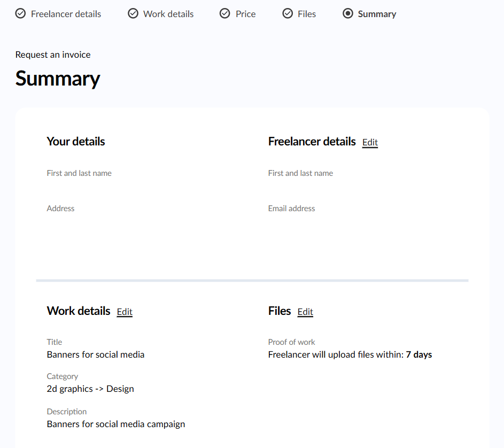This screenshot has width=504, height=448.
Task: Select the Summary step radio indicator
Action: [x=348, y=14]
